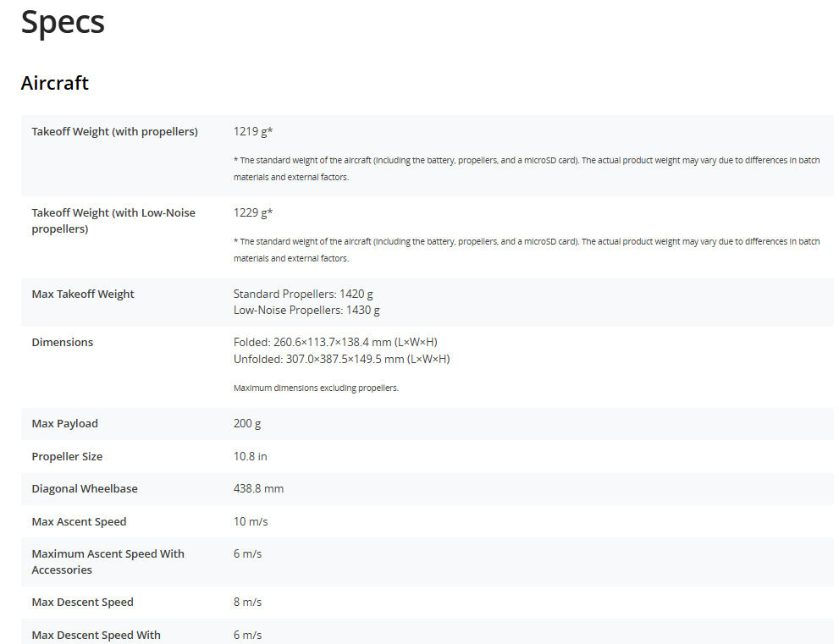
Task: Select the Max Ascent Speed label
Action: coord(79,521)
